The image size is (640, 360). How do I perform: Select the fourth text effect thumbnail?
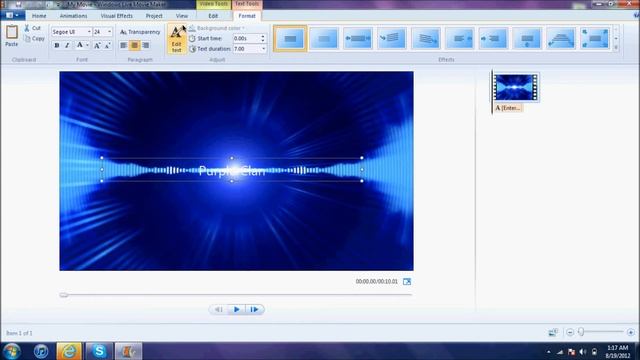[392, 39]
